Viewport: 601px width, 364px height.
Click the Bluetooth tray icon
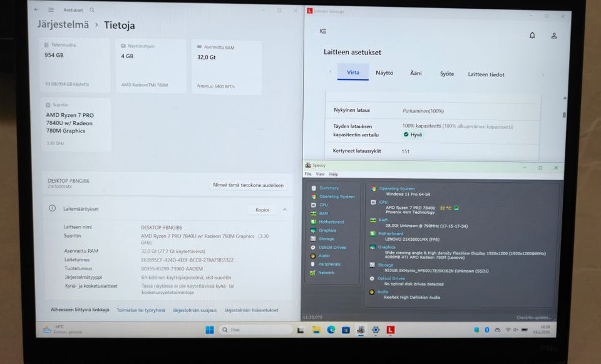[x=487, y=330]
